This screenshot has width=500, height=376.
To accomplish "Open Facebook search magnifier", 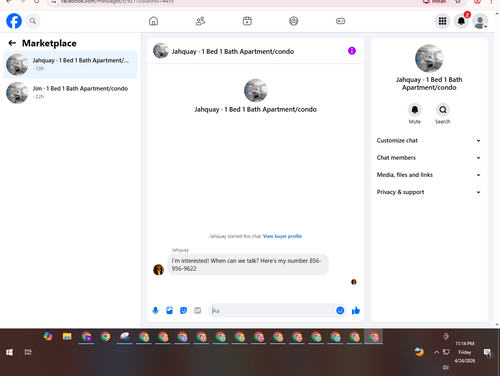I will (33, 21).
